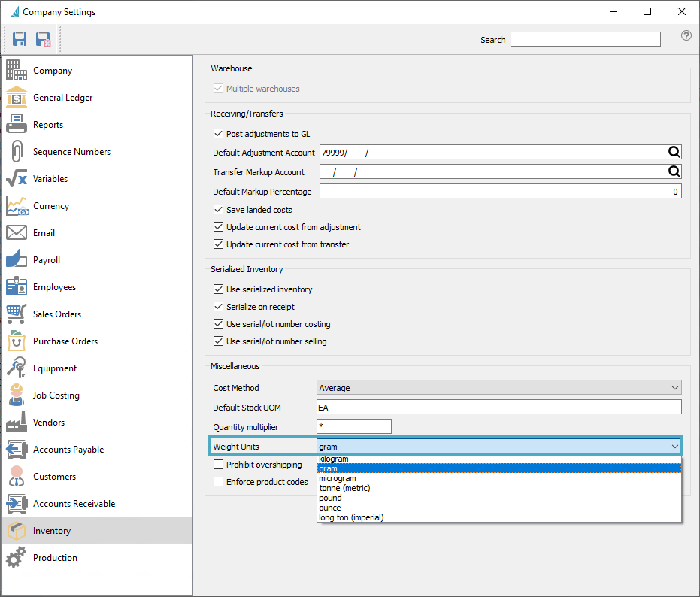Click the Save and Close toolbar icon
The image size is (700, 597).
pyautogui.click(x=43, y=39)
